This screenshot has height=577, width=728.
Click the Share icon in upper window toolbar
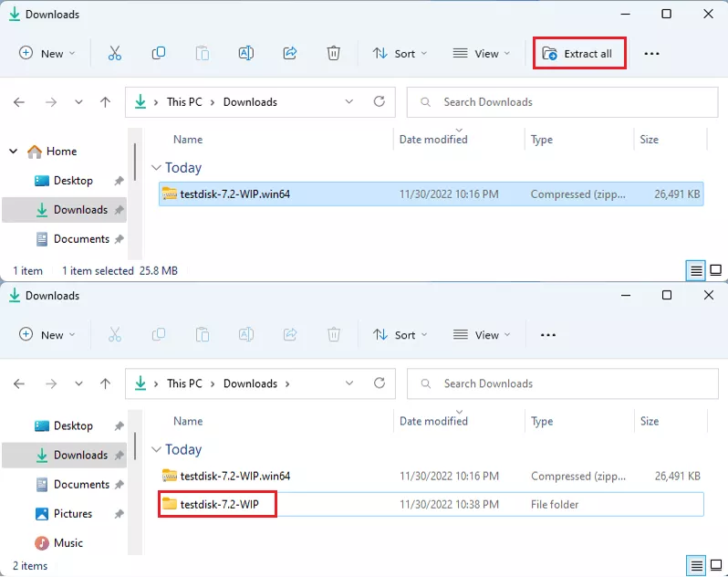290,54
